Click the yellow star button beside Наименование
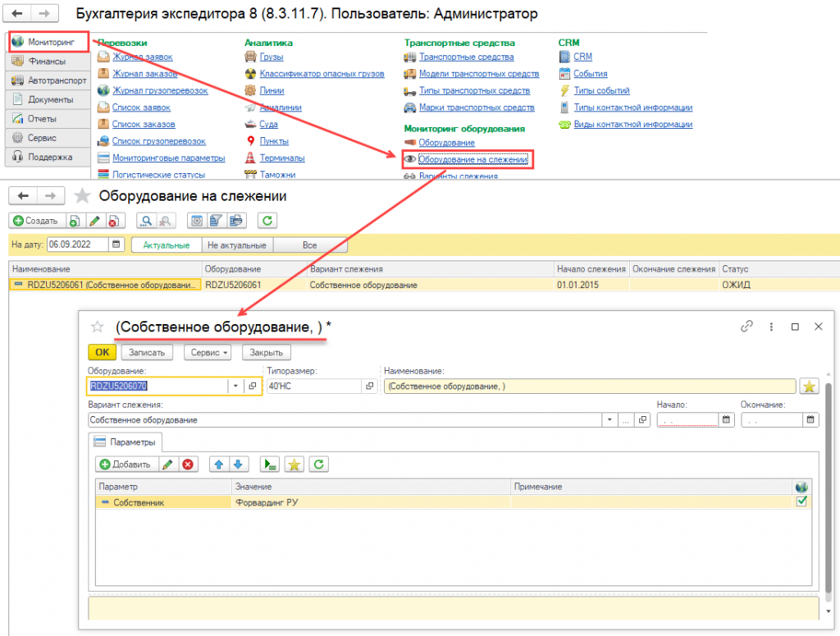Image resolution: width=840 pixels, height=636 pixels. click(809, 387)
